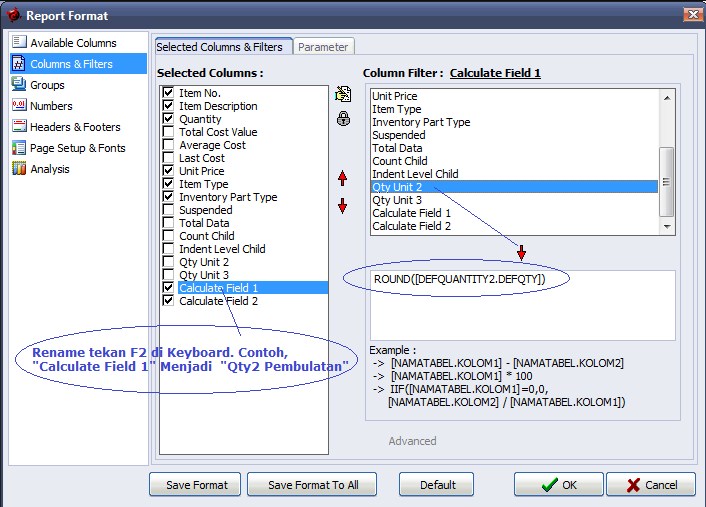Click the red move down arrow
This screenshot has height=507, width=706.
click(343, 206)
